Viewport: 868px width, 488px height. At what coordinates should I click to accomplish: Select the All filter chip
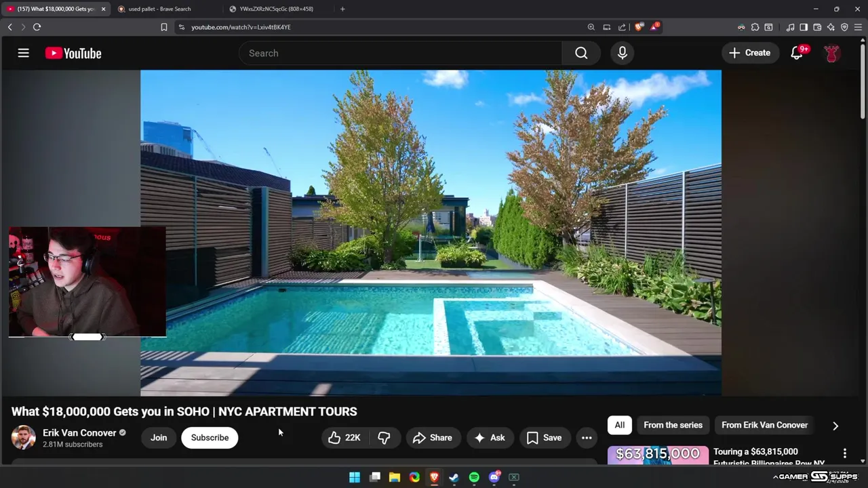point(620,425)
